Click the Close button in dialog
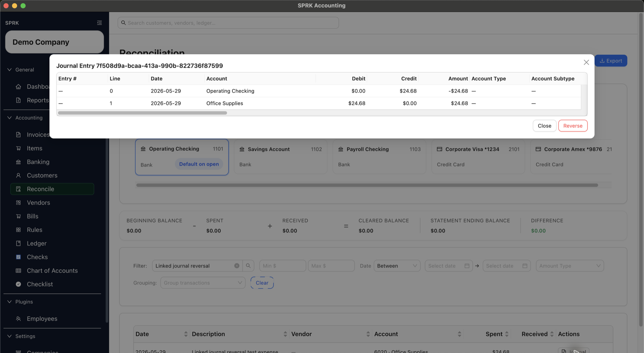The width and height of the screenshot is (644, 353). (545, 126)
